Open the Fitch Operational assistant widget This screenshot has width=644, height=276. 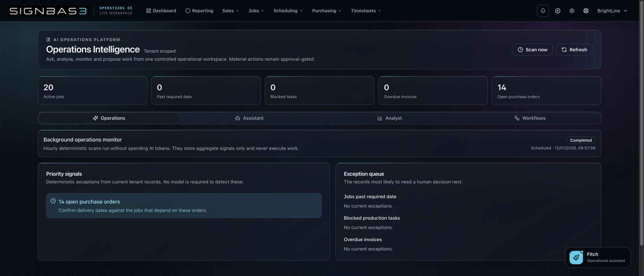point(598,257)
